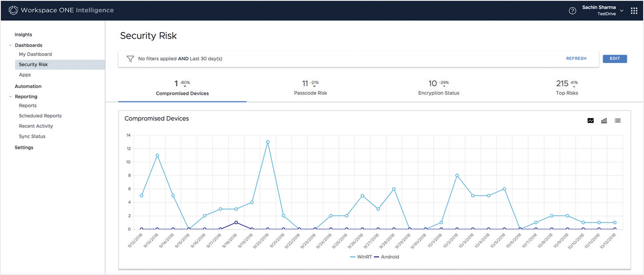Select the Top Risks tab

coord(567,88)
